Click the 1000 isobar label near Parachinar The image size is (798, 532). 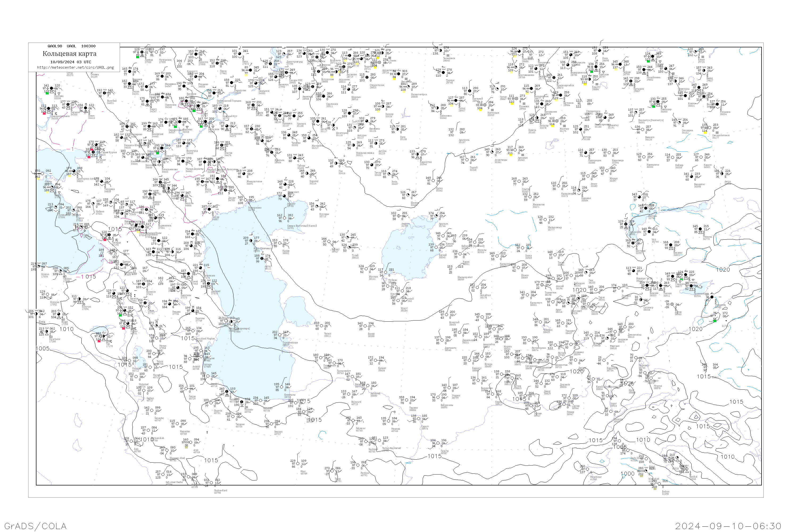(628, 474)
